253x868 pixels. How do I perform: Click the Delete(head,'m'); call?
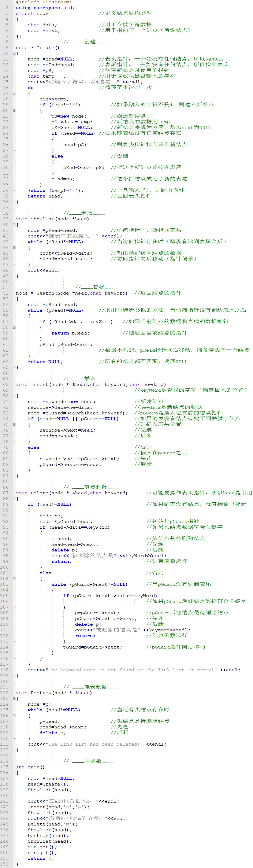click(x=53, y=824)
